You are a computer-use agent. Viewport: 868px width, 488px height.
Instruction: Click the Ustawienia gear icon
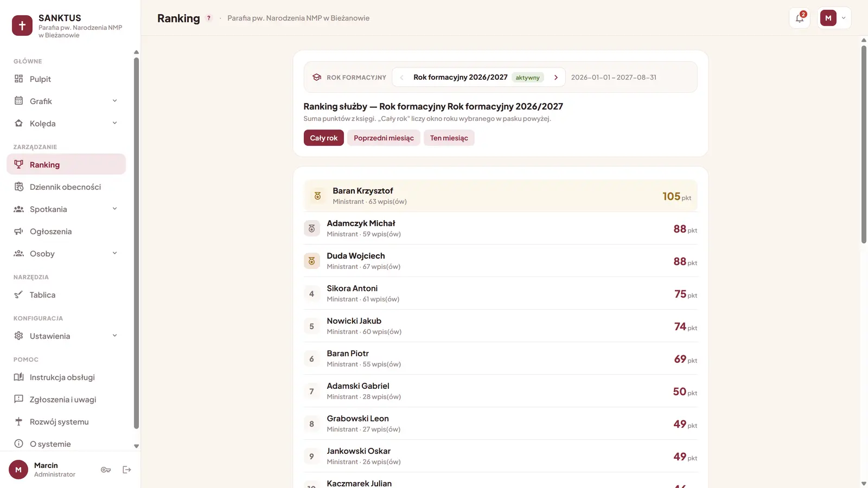18,336
